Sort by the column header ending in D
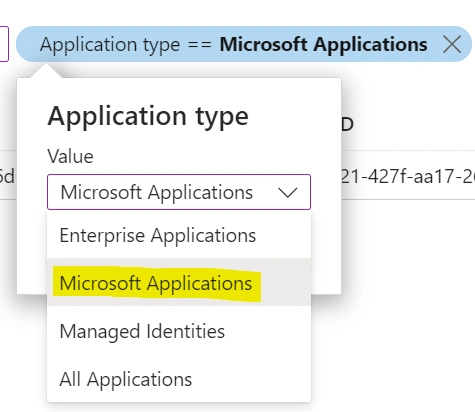This screenshot has width=475, height=412. click(x=347, y=125)
